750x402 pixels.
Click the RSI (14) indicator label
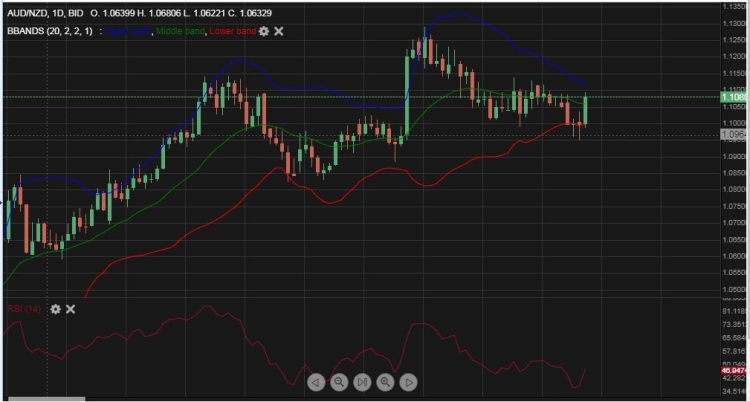coord(24,309)
